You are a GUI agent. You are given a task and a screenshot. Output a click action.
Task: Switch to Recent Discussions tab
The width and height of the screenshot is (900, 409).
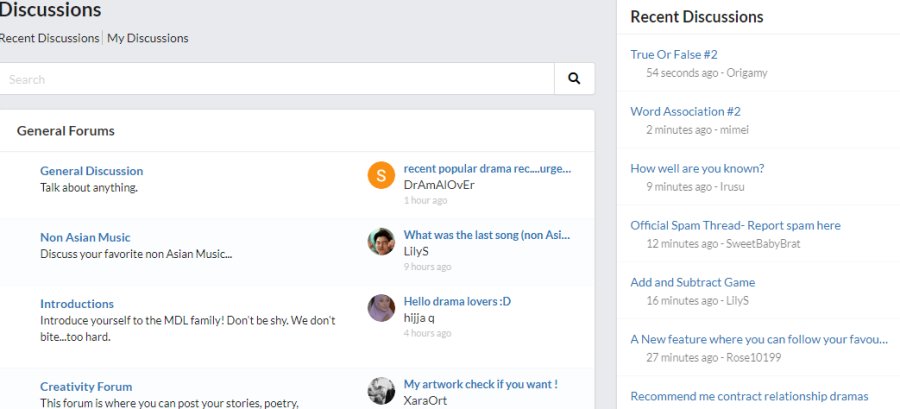tap(49, 38)
